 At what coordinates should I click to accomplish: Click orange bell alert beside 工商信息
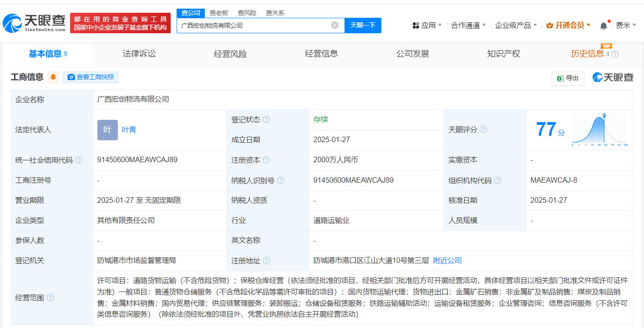53,77
